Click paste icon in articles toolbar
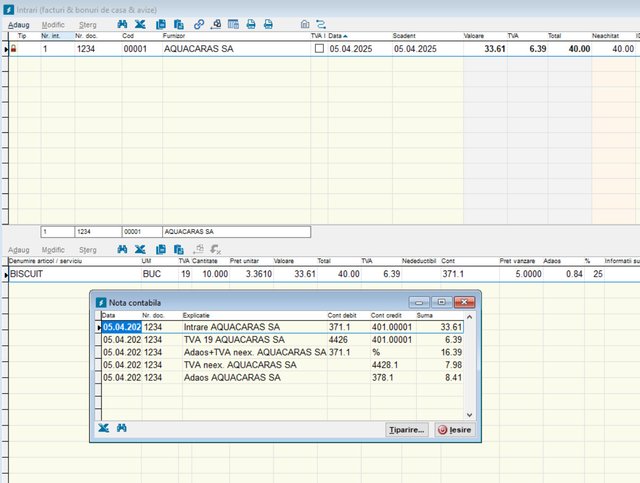 [178, 249]
